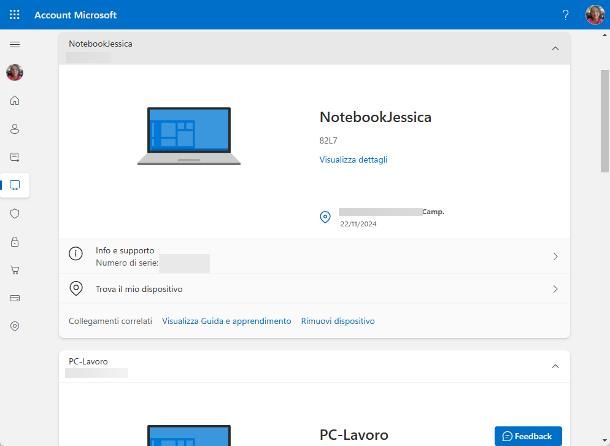Click the Info e supporto text
Image resolution: width=610 pixels, height=446 pixels.
click(x=125, y=251)
